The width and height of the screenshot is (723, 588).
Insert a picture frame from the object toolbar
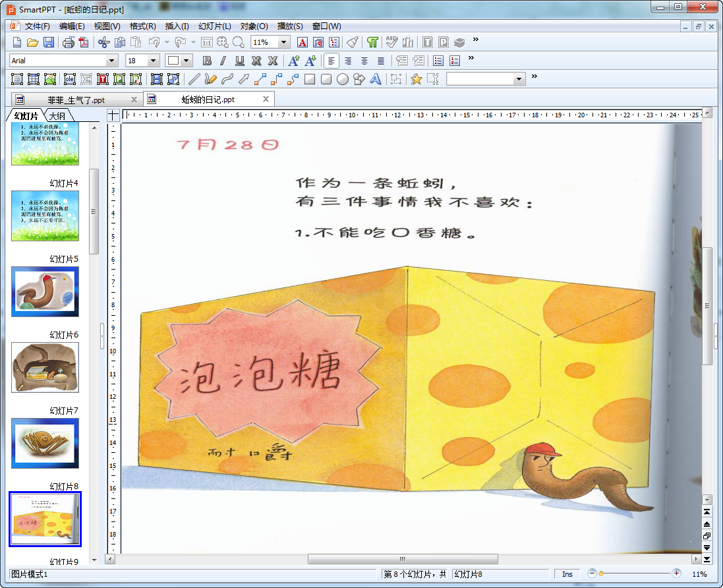click(50, 79)
